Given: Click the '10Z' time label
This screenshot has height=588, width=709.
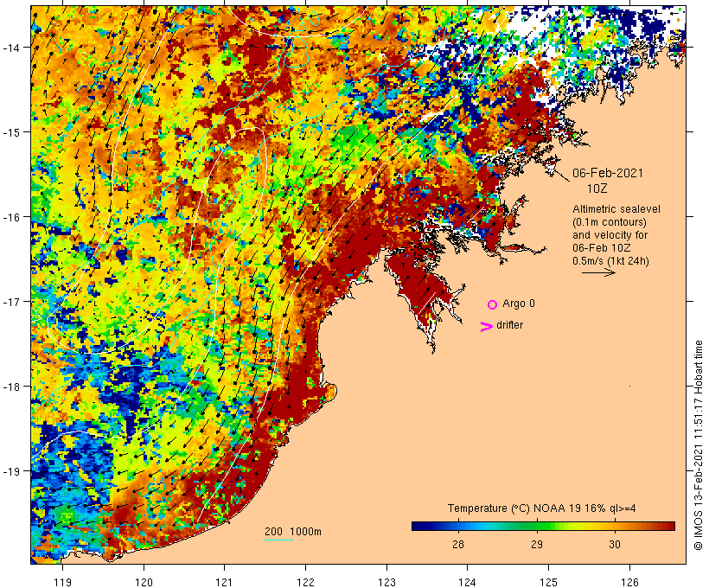Looking at the screenshot, I should tap(597, 189).
